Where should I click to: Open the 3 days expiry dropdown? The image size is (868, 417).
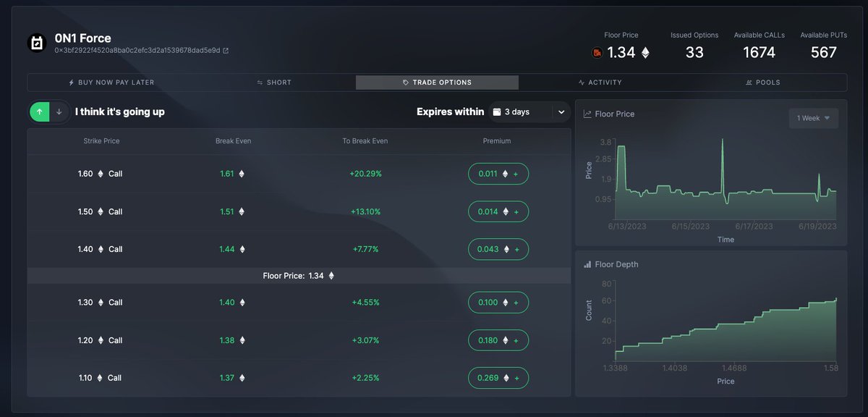pos(529,112)
